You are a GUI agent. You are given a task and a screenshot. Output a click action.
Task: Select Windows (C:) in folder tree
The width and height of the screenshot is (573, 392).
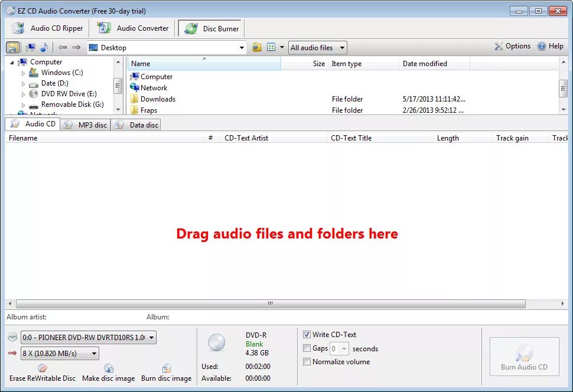coord(62,73)
